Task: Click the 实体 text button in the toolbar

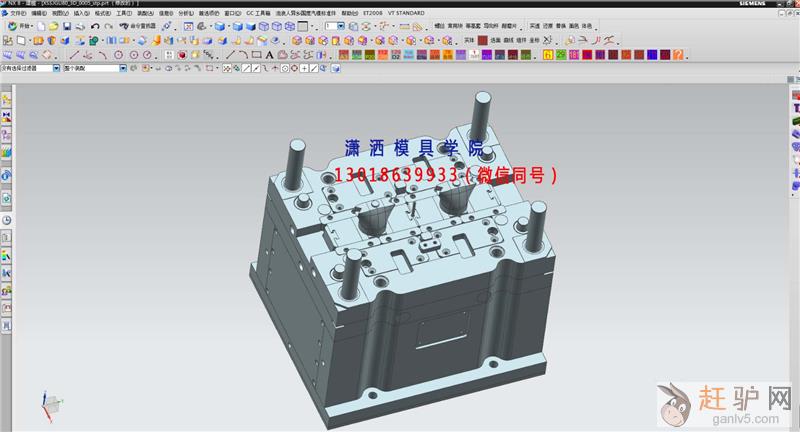Action: tap(469, 40)
